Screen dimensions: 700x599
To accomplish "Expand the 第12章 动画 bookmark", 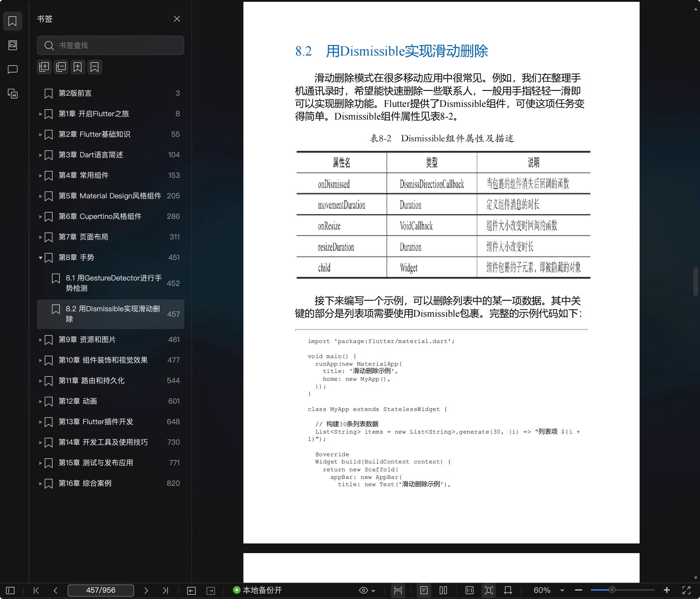I will click(40, 401).
